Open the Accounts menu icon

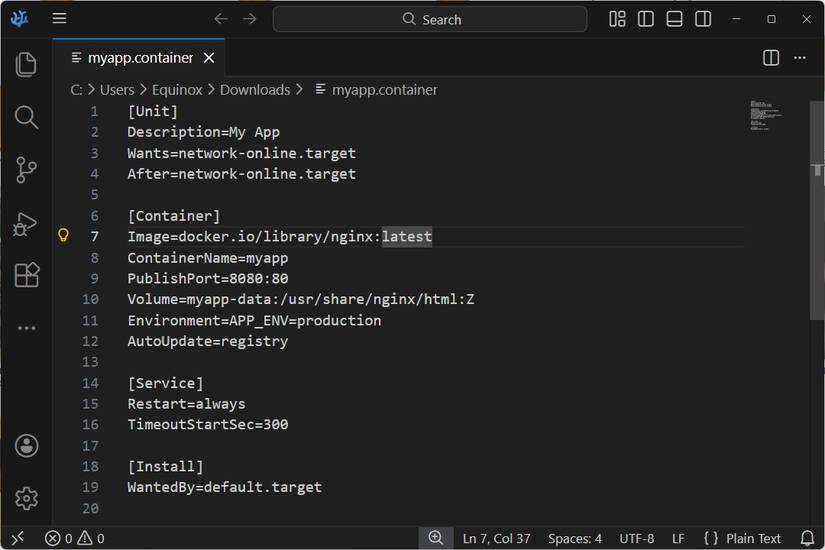(x=26, y=446)
